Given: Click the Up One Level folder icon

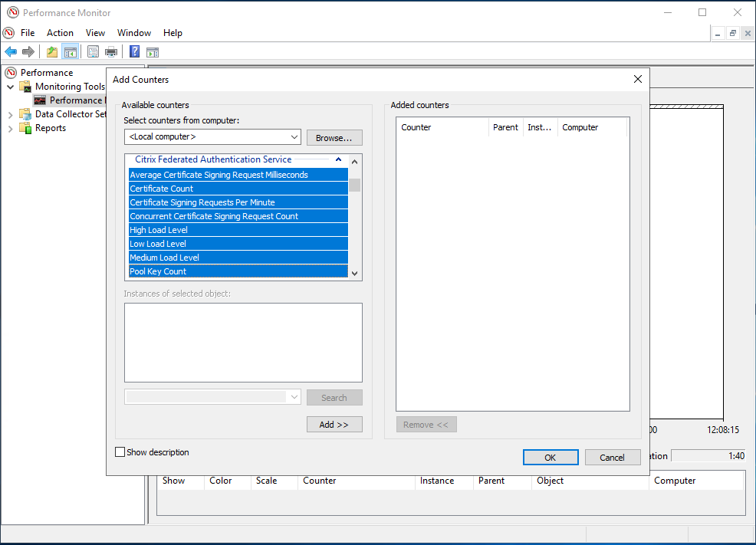Looking at the screenshot, I should tap(51, 52).
